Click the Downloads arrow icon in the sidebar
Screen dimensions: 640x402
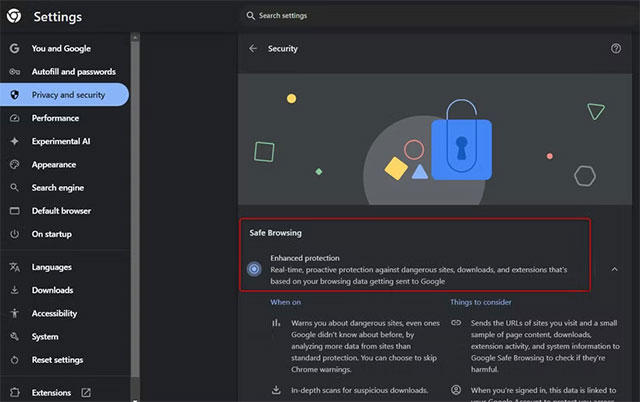pyautogui.click(x=14, y=290)
